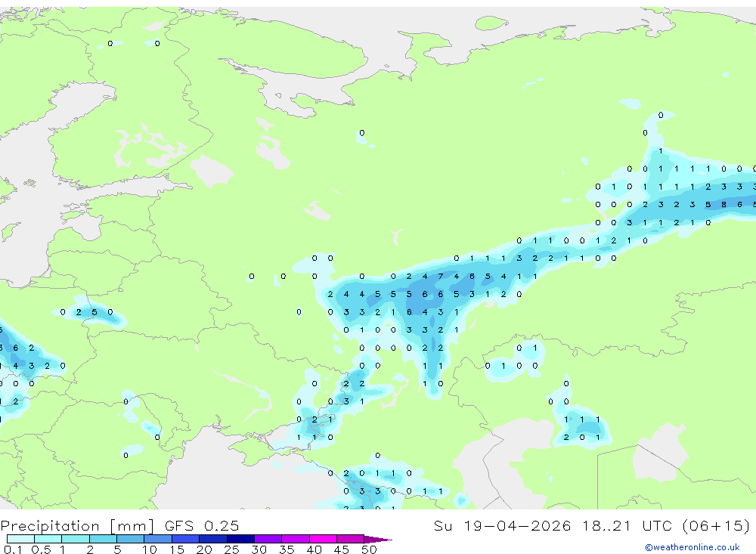
Task: Select the legend scale label '30'
Action: [259, 549]
